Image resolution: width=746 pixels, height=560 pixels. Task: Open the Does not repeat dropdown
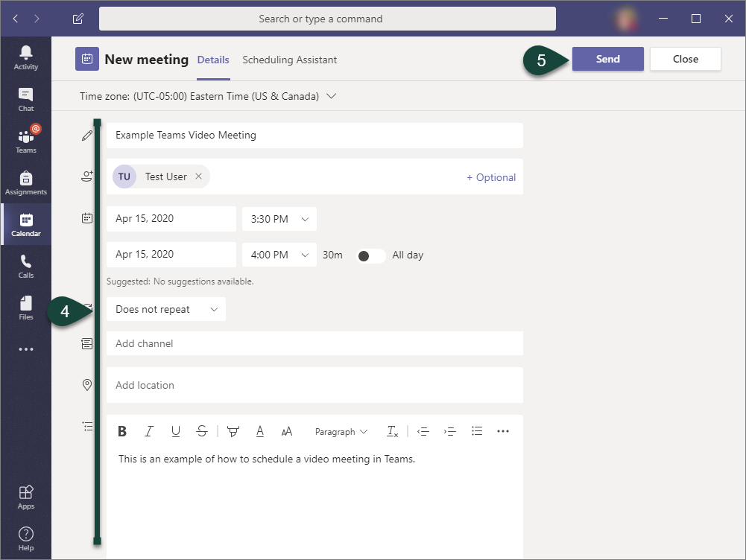click(165, 309)
